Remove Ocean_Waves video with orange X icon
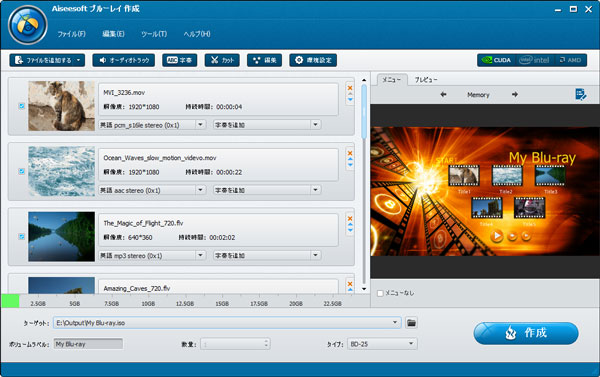This screenshot has width=600, height=377. tap(350, 153)
